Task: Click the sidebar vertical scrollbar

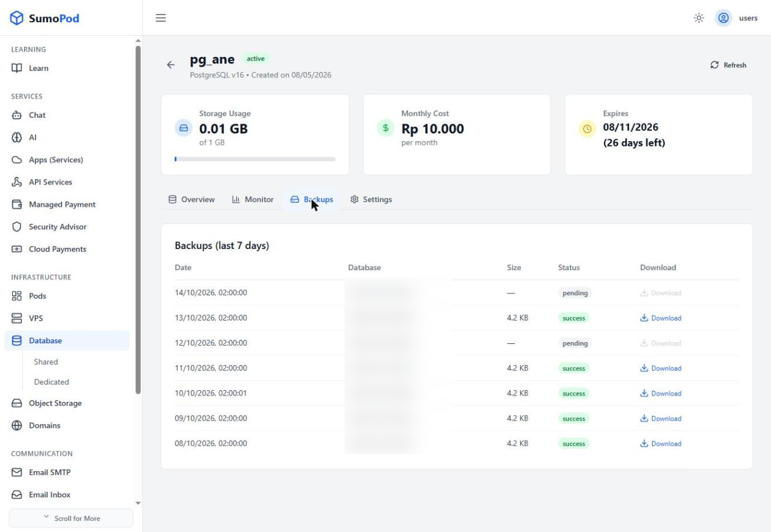Action: point(138,220)
